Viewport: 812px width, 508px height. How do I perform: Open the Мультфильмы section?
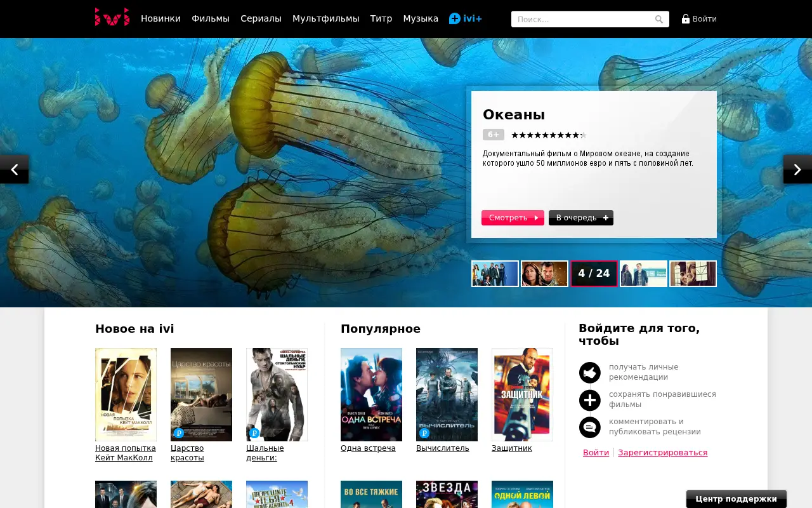pos(326,18)
